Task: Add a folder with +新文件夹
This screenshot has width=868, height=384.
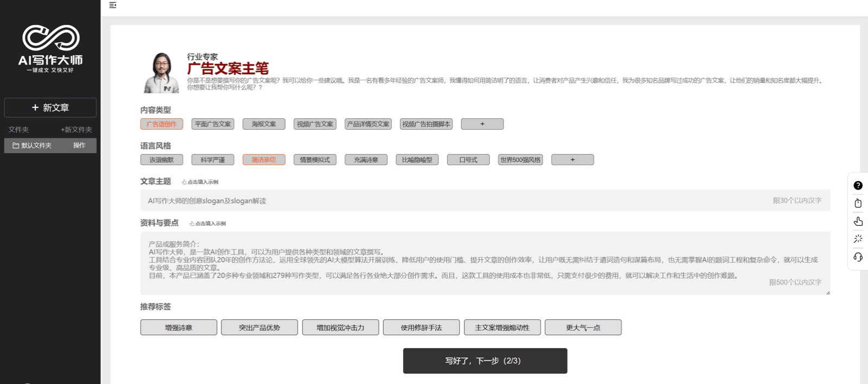Action: pos(76,130)
